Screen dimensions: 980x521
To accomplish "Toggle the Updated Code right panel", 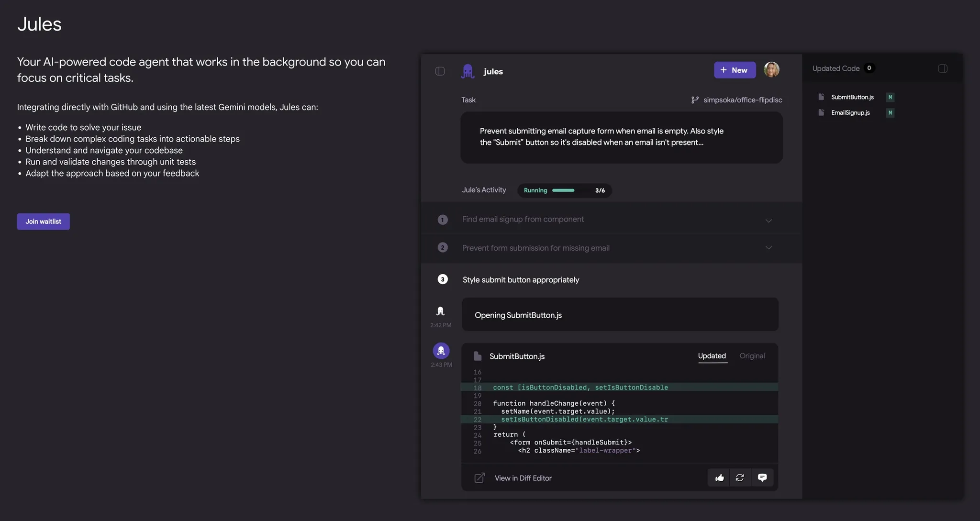I will [942, 68].
